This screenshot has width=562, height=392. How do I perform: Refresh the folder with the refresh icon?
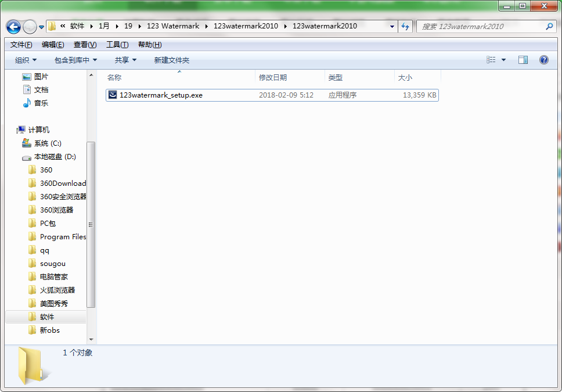[405, 26]
